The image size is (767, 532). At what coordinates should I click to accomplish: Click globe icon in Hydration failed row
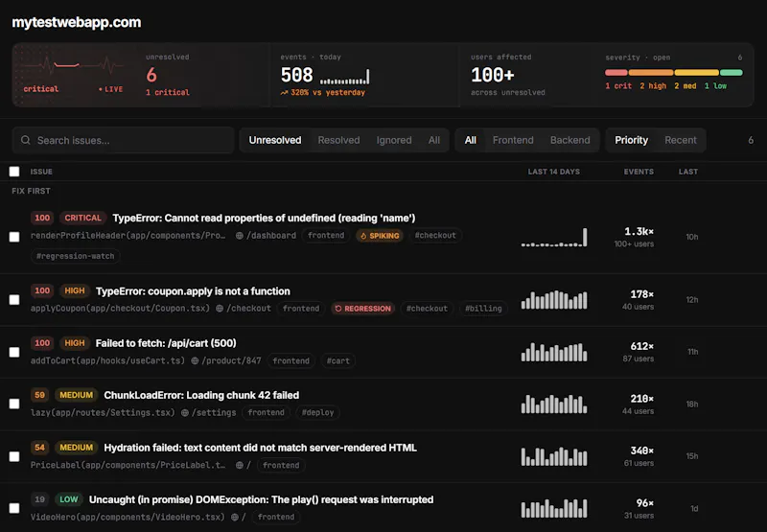pos(239,465)
